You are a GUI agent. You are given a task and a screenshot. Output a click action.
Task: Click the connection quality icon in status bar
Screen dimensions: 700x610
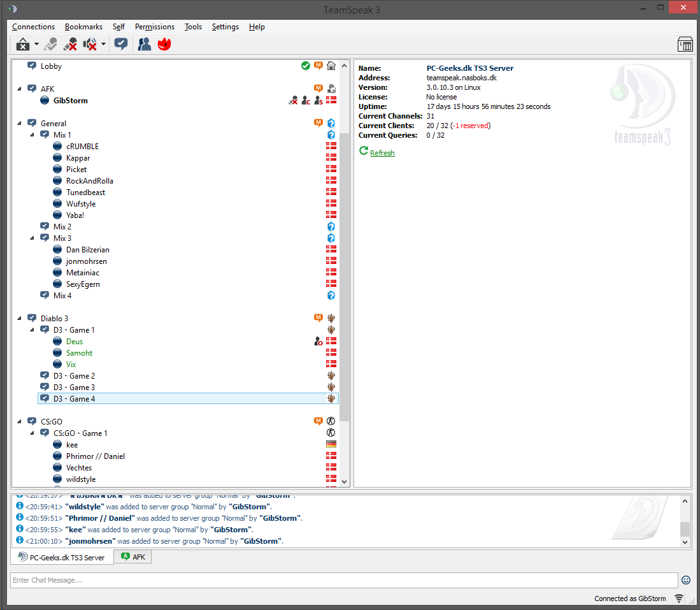click(678, 599)
